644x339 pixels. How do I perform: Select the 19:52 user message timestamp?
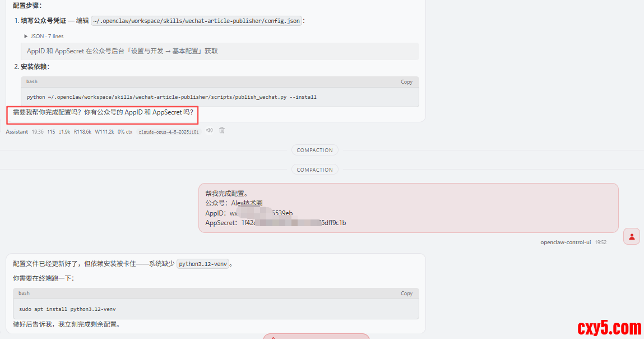pos(600,242)
